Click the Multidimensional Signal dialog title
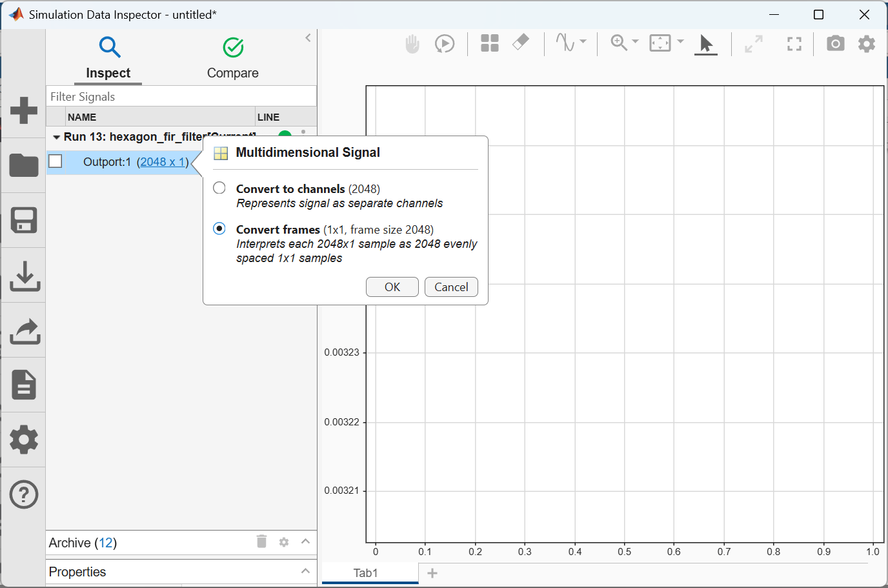This screenshot has width=888, height=588. click(x=308, y=152)
